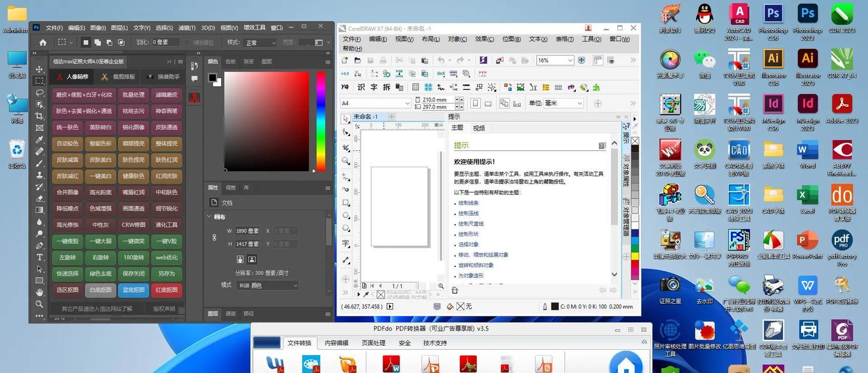Image resolution: width=868 pixels, height=373 pixels.
Task: Select the Horizontal Type tool in Photoshop
Action: tap(40, 257)
